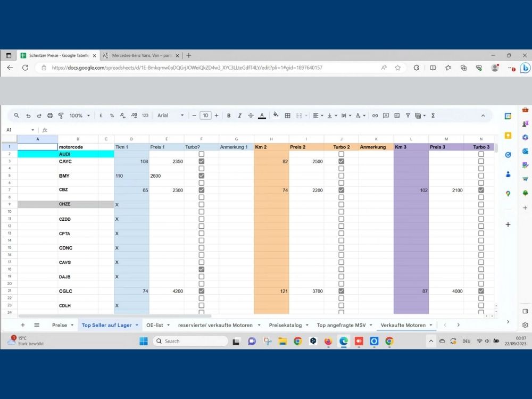Screen dimensions: 532x399
Task: Switch to the OE-list sheet tab
Action: click(155, 325)
